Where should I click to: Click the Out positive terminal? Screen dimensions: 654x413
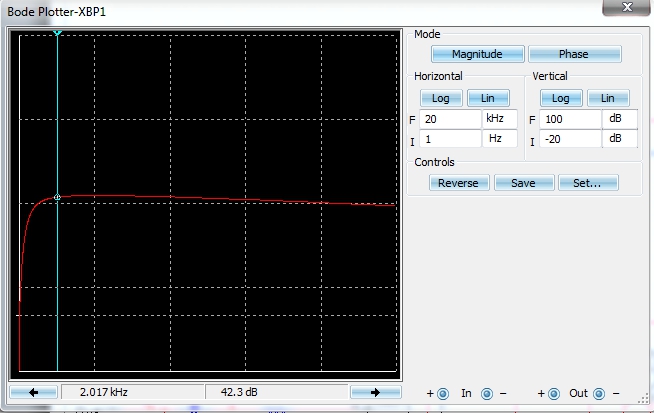555,394
